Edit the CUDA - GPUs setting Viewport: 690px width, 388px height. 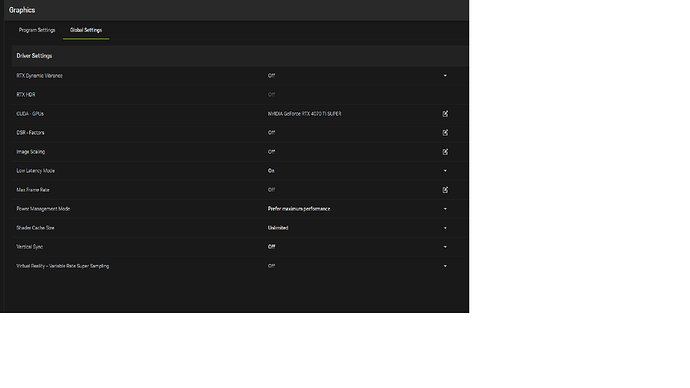point(445,113)
